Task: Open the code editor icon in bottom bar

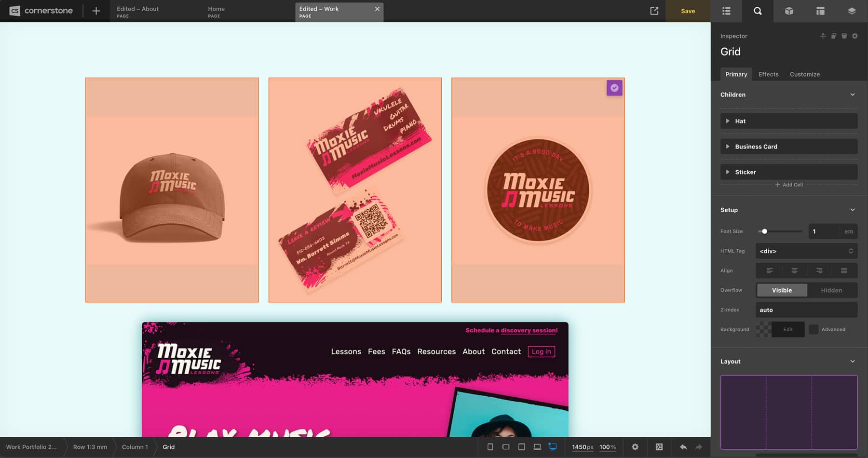Action: point(659,447)
